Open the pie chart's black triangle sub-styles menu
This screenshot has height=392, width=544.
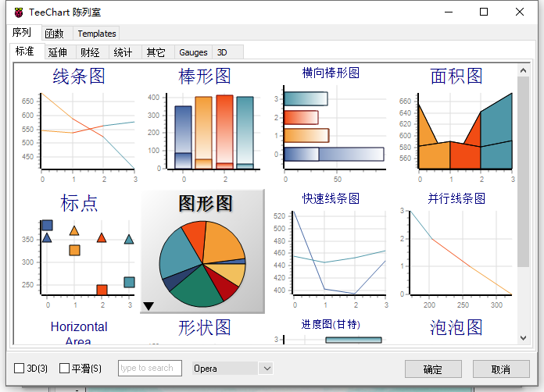149,306
